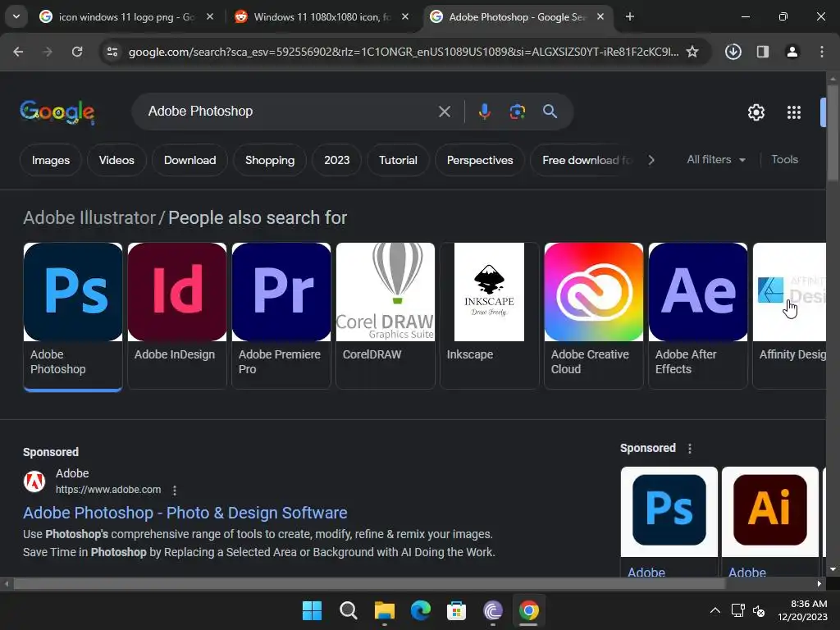Image resolution: width=840 pixels, height=630 pixels.
Task: Click into the Google search field
Action: pyautogui.click(x=290, y=112)
